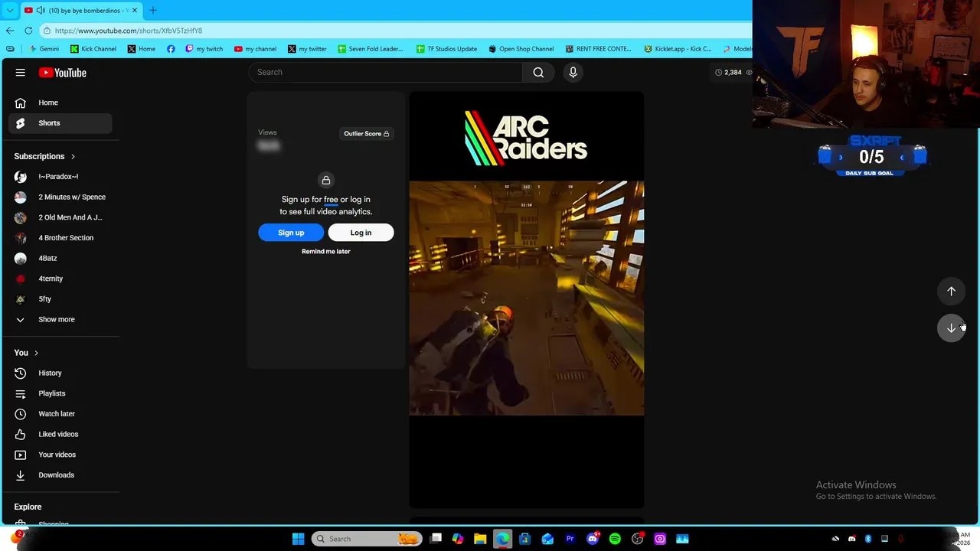Open the Facebook bookmark icon
The image size is (980, 551).
coord(171,49)
